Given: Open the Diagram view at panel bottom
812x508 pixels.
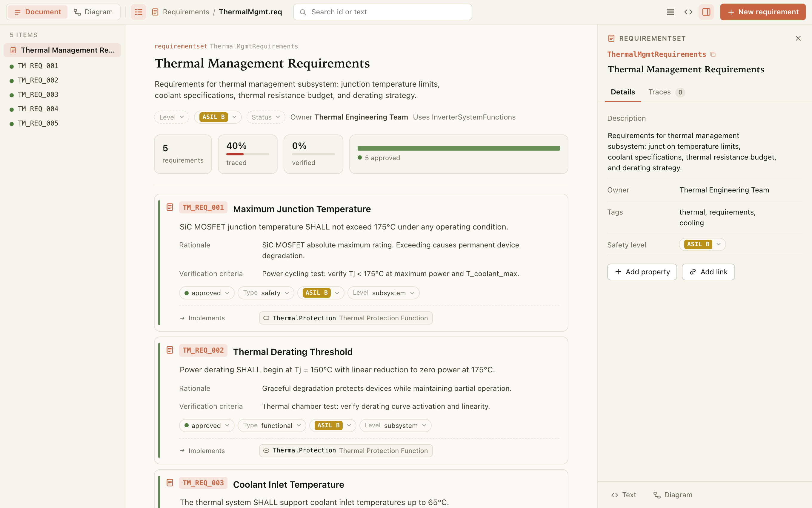Looking at the screenshot, I should tap(673, 495).
